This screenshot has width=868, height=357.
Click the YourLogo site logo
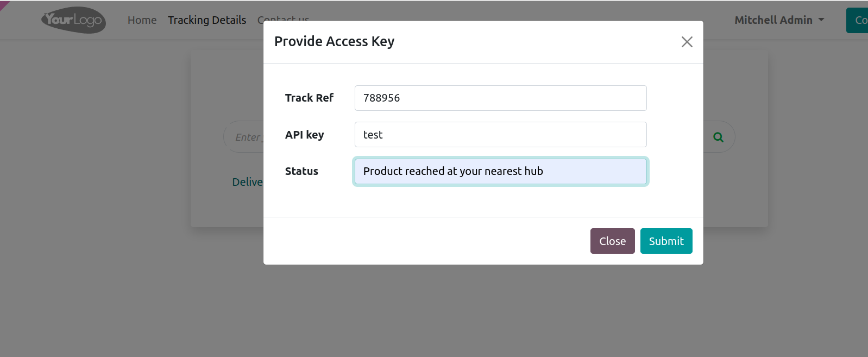click(73, 20)
